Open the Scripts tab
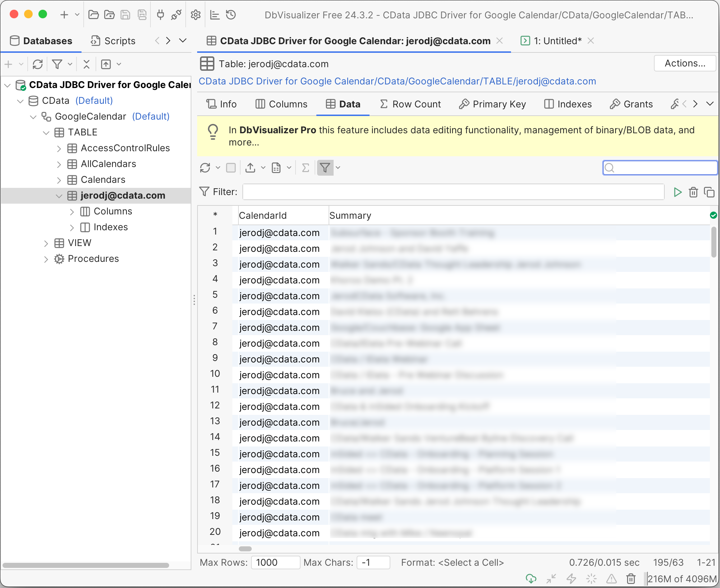Image resolution: width=720 pixels, height=588 pixels. [x=113, y=41]
